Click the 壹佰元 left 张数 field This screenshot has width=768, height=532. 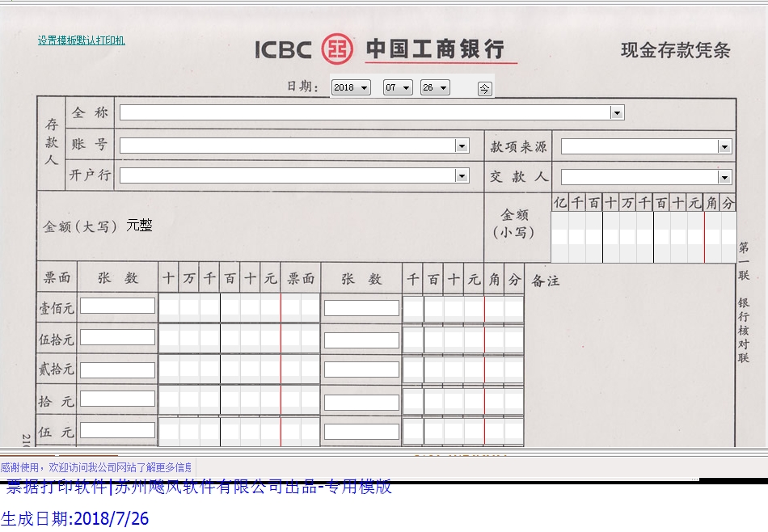pyautogui.click(x=117, y=306)
